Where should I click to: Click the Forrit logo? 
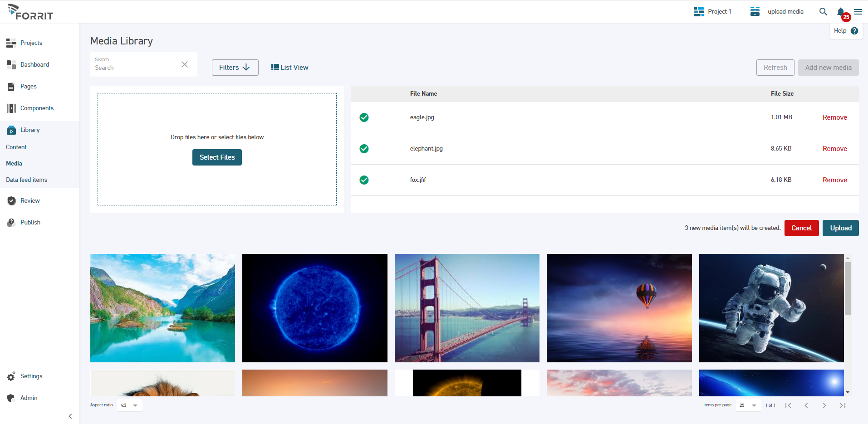point(30,11)
